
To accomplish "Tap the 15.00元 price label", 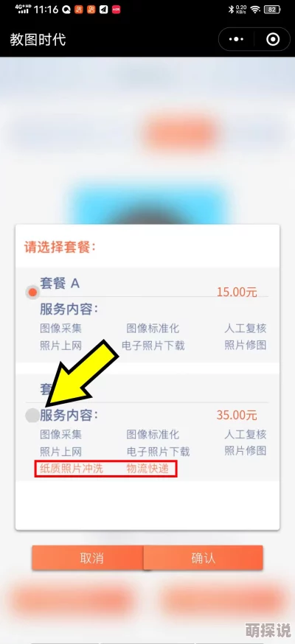I will (x=237, y=292).
